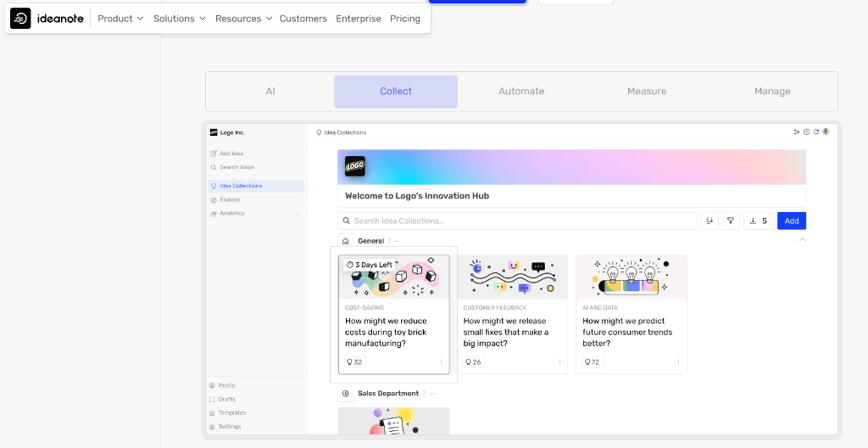Click the user avatar in header

pyautogui.click(x=826, y=132)
